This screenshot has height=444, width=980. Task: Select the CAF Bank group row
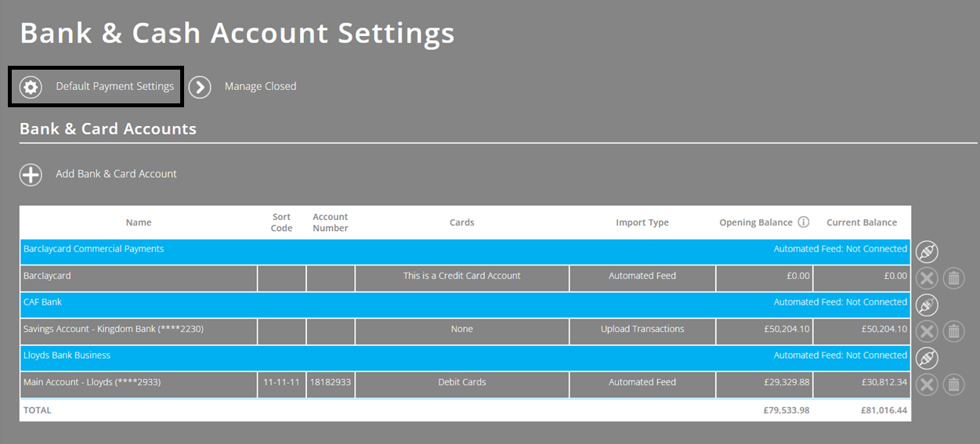click(465, 305)
